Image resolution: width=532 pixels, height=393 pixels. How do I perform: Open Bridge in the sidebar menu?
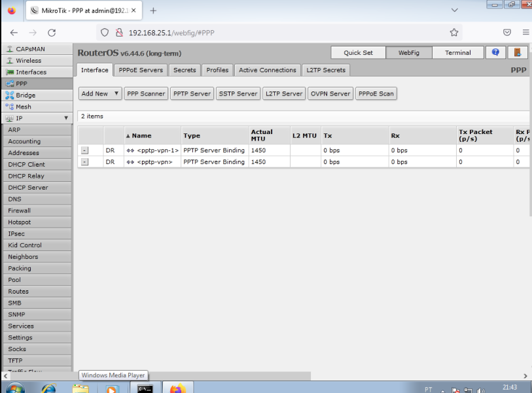coord(37,95)
